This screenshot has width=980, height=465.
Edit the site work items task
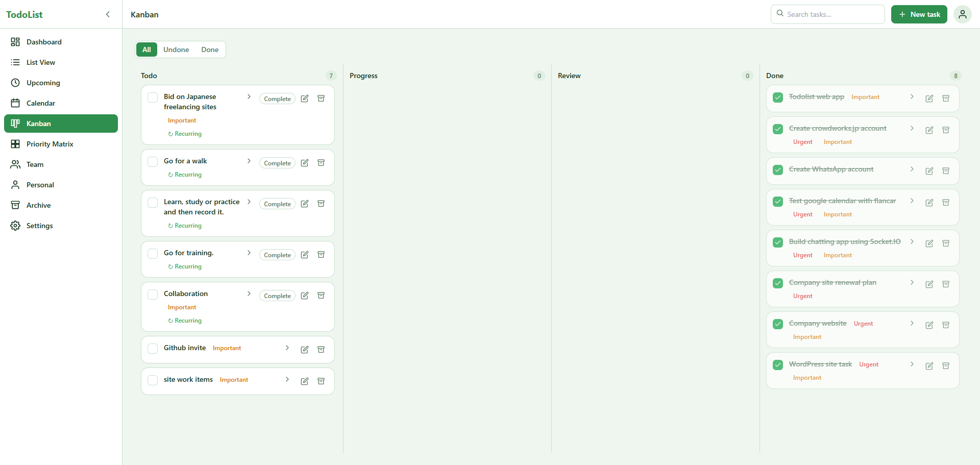[x=305, y=381]
